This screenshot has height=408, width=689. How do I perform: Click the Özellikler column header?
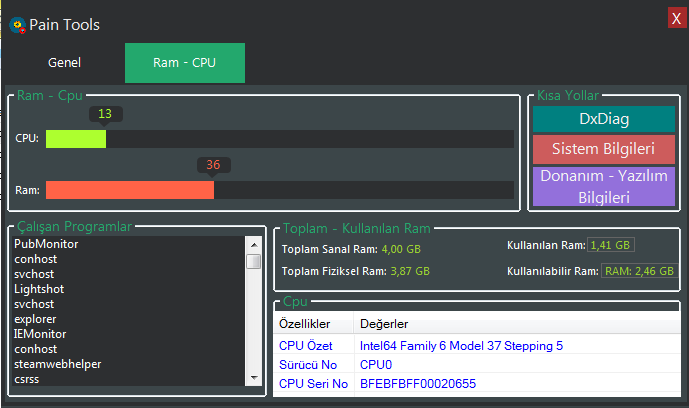[313, 324]
